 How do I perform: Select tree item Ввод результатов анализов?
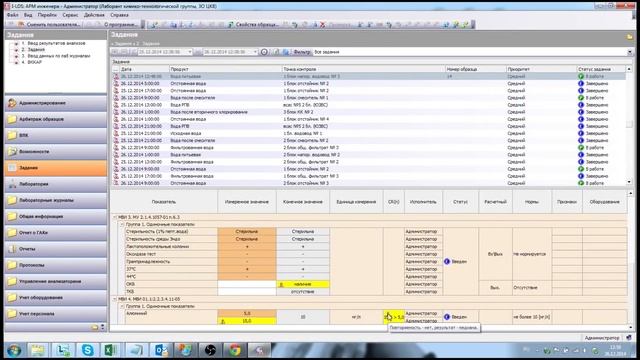click(53, 43)
